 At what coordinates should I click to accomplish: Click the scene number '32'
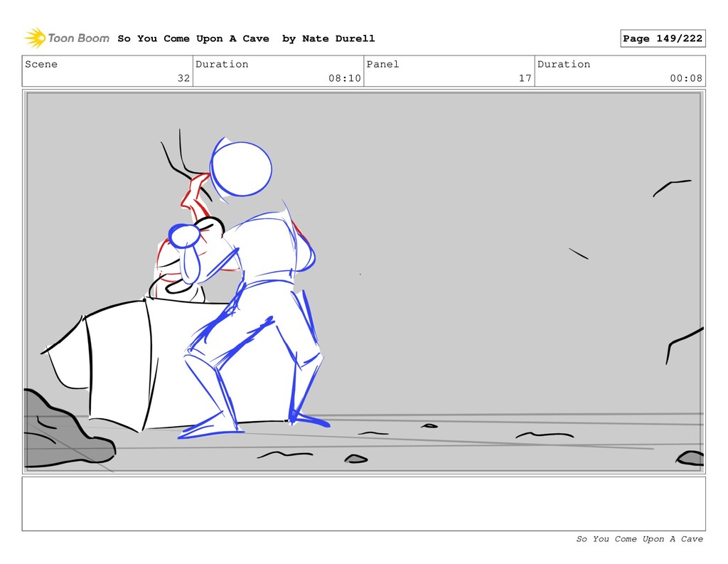click(183, 78)
